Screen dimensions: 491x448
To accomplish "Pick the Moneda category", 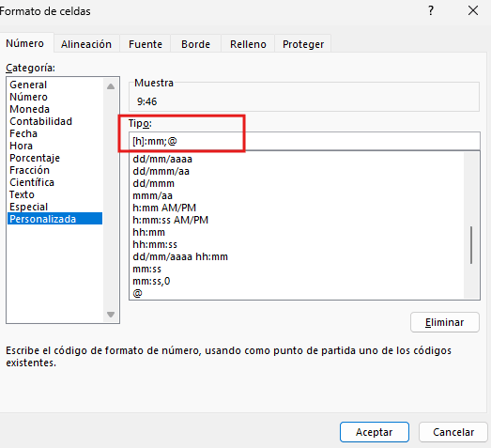I will (x=55, y=109).
